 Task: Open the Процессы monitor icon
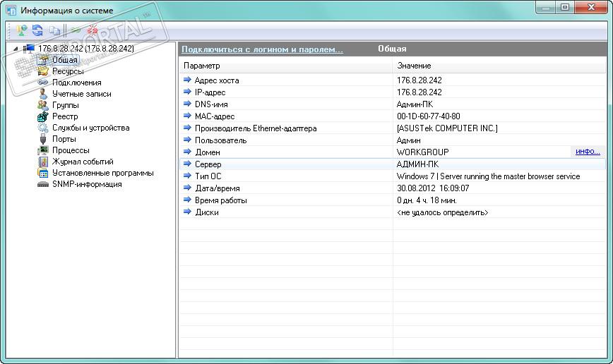click(42, 150)
